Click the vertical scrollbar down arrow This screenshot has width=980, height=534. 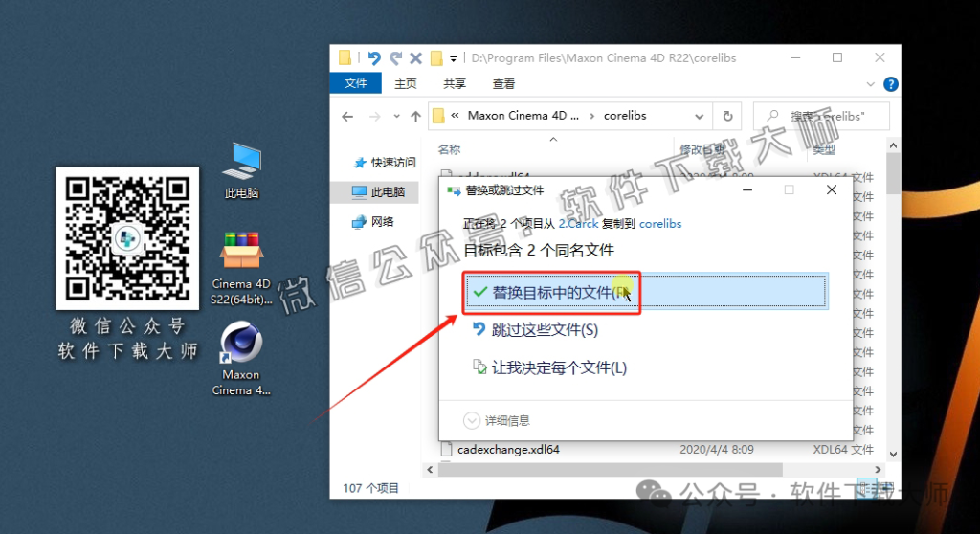click(x=893, y=454)
